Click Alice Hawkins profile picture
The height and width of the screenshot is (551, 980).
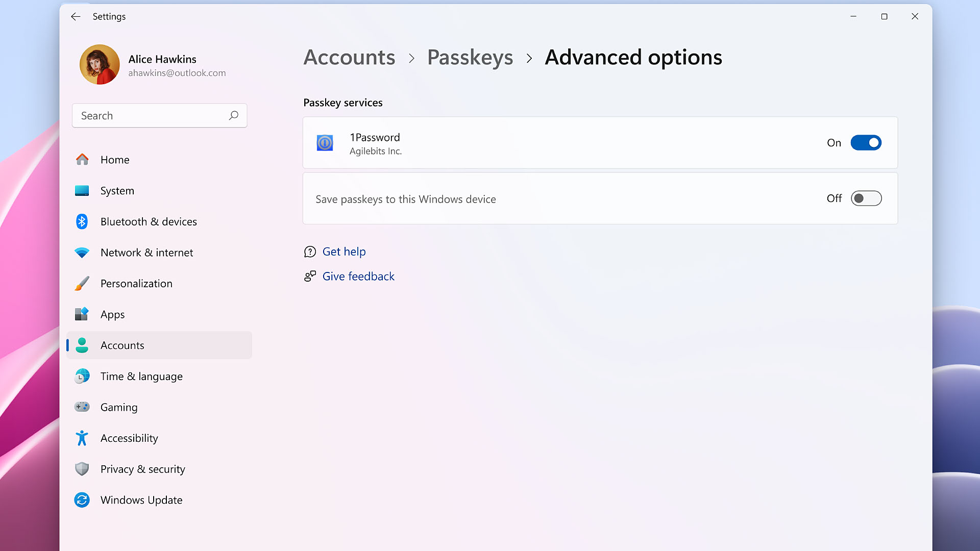[x=100, y=65]
